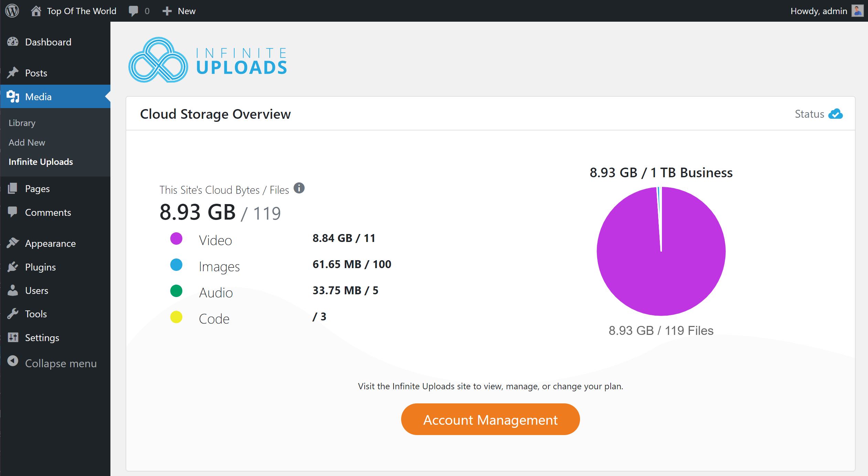
Task: Click the info icon beside Cloud Bytes / Files
Action: click(299, 188)
